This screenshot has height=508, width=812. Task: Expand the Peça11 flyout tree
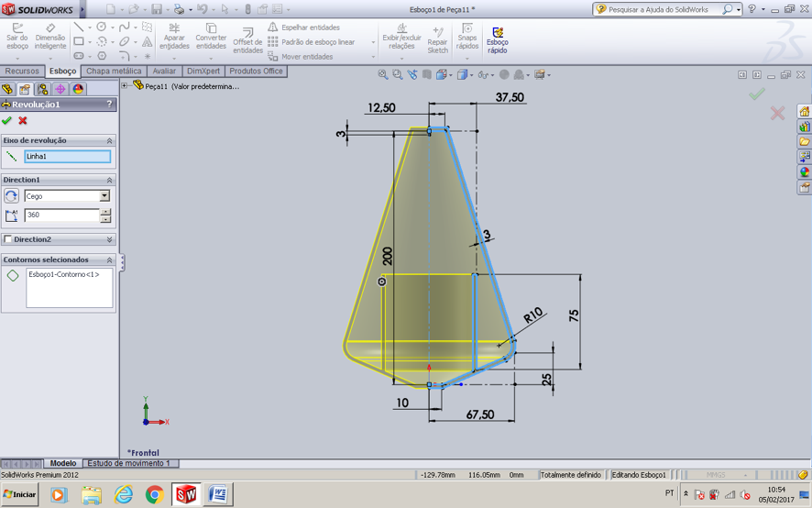(125, 85)
